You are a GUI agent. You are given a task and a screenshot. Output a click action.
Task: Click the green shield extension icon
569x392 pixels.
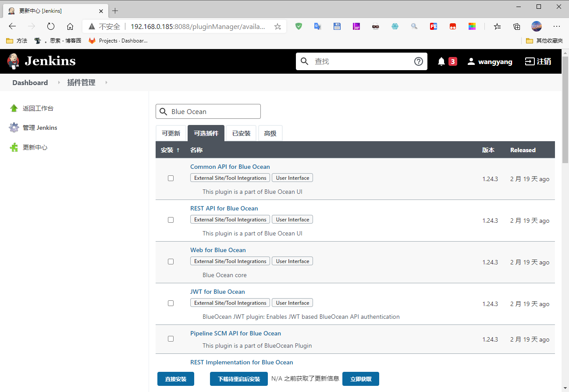pyautogui.click(x=299, y=26)
